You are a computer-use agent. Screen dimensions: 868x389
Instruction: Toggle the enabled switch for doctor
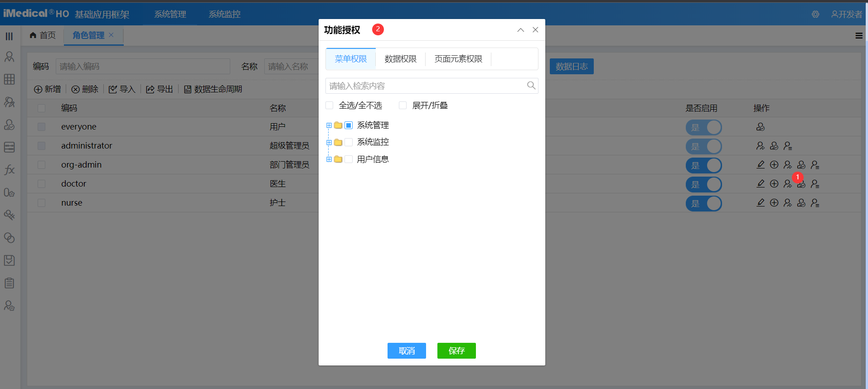[703, 184]
